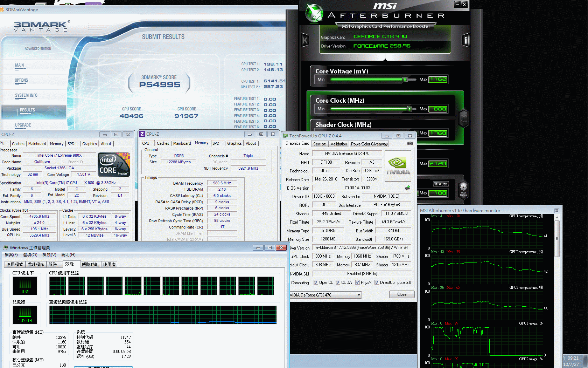Click the Intel Core i7 logo in CPU-Z

[x=114, y=165]
